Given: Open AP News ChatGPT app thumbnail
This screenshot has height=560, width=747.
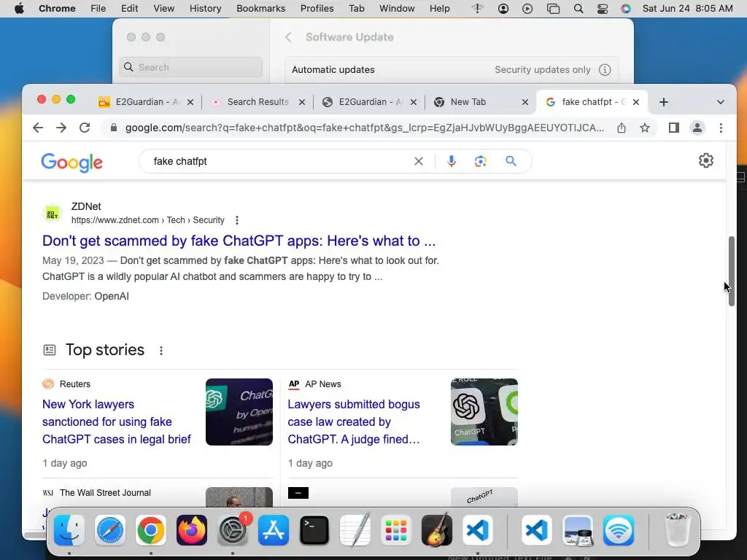Looking at the screenshot, I should pos(484,412).
